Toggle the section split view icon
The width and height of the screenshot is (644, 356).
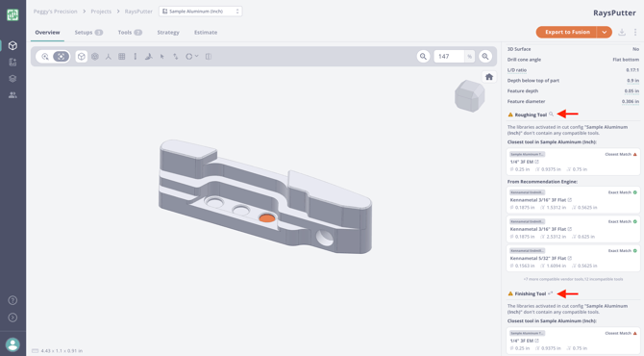tap(209, 57)
